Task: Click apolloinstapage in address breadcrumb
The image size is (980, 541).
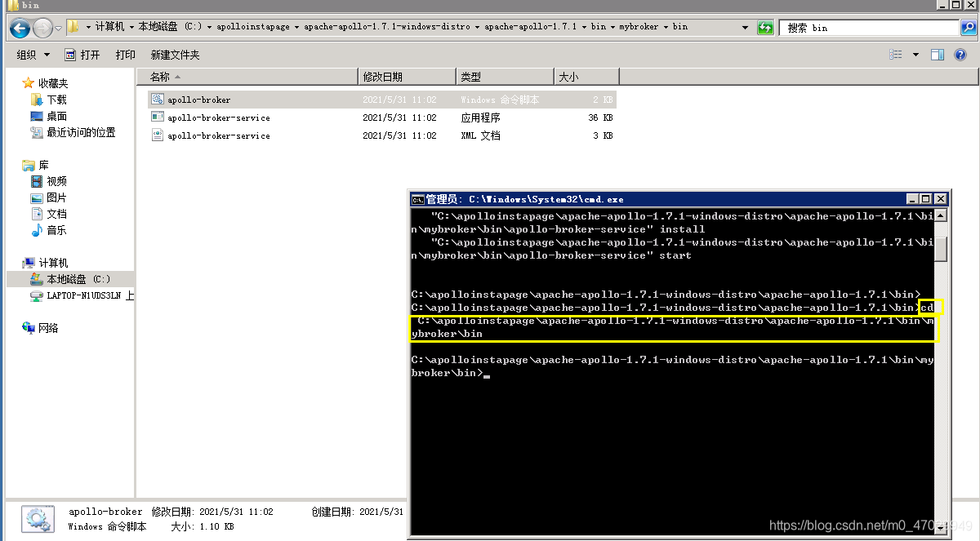Action: click(253, 27)
